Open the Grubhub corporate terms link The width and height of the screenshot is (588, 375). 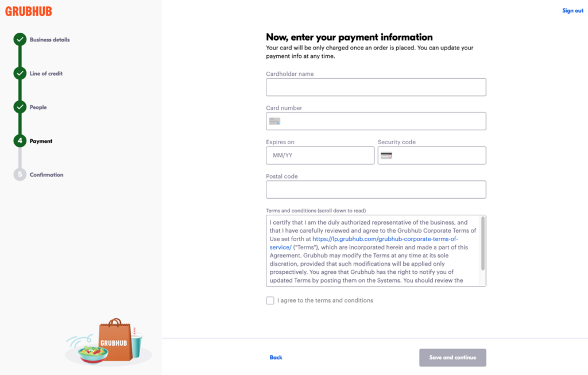point(385,239)
